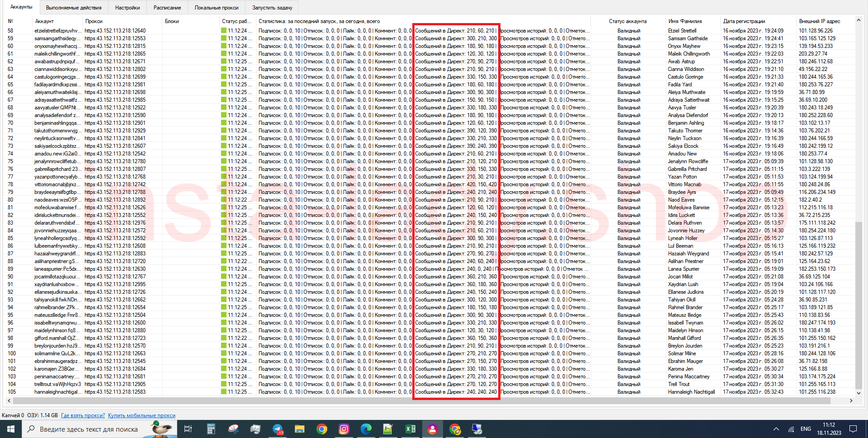Open the network status tray icon
Image resolution: width=868 pixels, height=438 pixels.
pos(791,429)
